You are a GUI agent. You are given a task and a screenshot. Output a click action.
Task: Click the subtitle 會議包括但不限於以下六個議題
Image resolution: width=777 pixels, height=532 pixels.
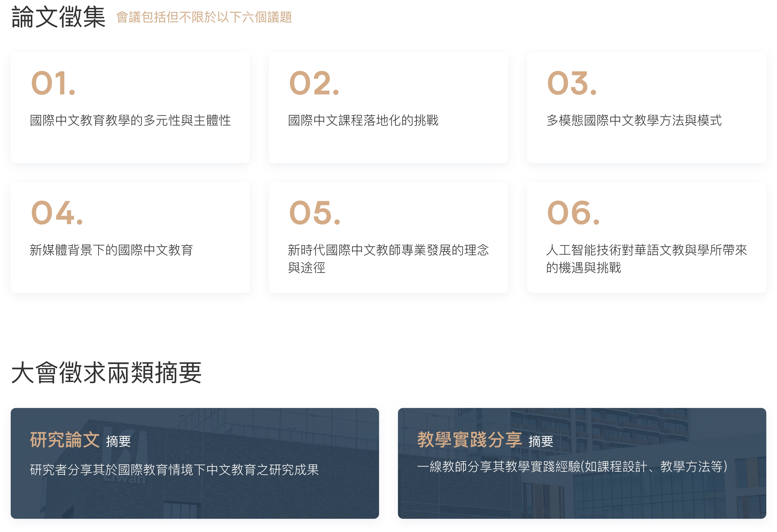coord(204,17)
